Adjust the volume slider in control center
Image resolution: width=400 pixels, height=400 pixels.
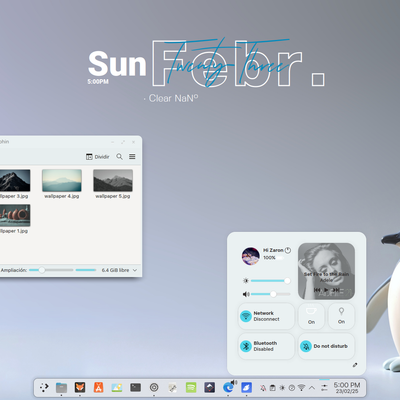coord(270,294)
